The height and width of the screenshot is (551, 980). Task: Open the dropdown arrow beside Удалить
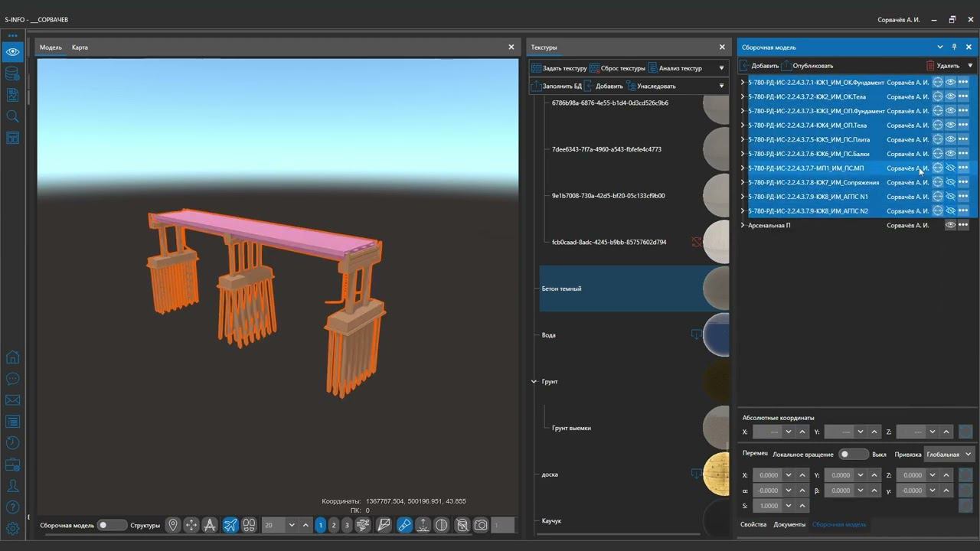[970, 66]
